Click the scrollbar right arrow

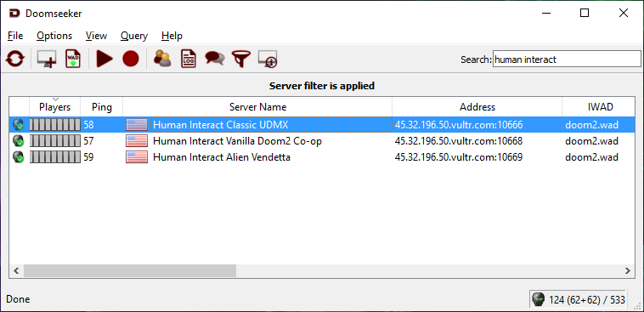[x=628, y=270]
